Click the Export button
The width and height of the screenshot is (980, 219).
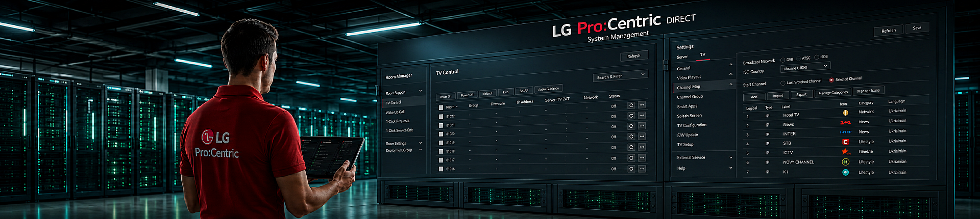click(801, 94)
